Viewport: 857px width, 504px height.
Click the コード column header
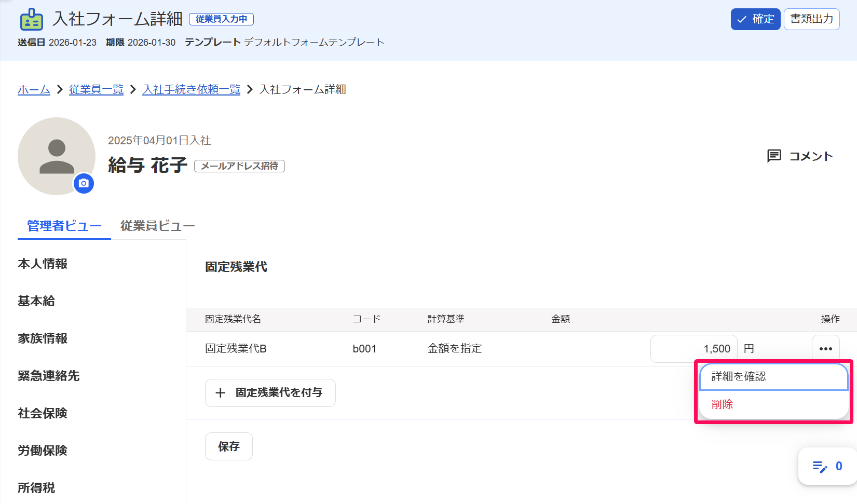pos(366,319)
